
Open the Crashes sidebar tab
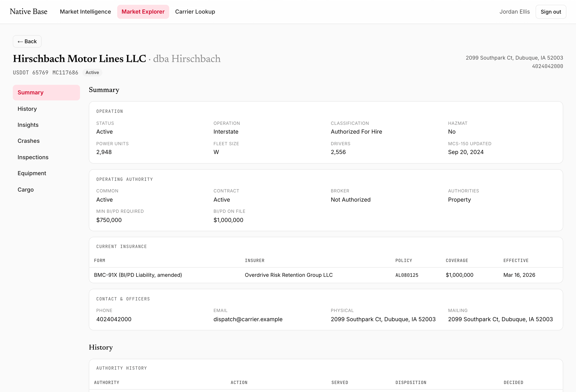click(x=46, y=141)
